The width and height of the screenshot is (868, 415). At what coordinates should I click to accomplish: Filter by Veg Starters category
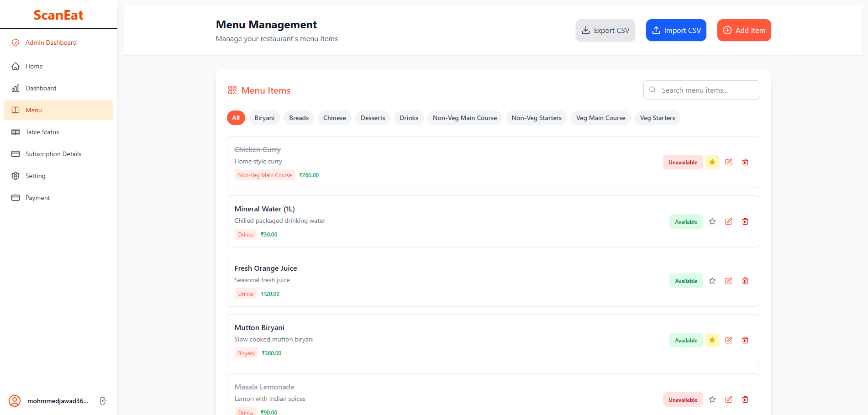click(658, 118)
